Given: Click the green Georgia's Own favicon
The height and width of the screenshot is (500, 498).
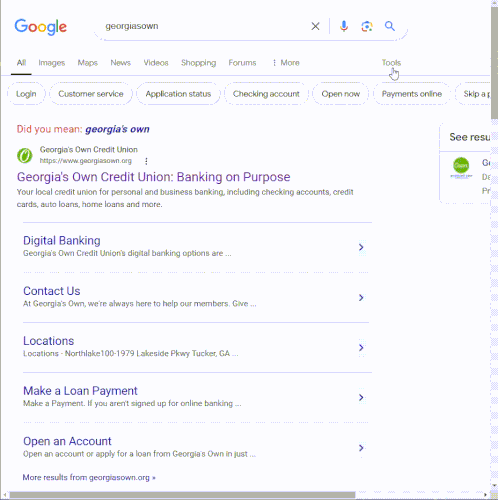Looking at the screenshot, I should tap(25, 155).
